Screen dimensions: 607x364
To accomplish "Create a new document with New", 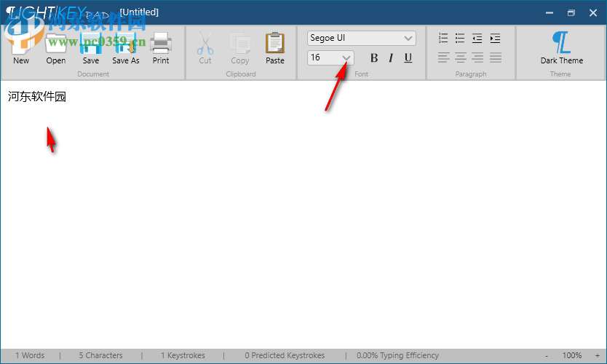I will (21, 48).
